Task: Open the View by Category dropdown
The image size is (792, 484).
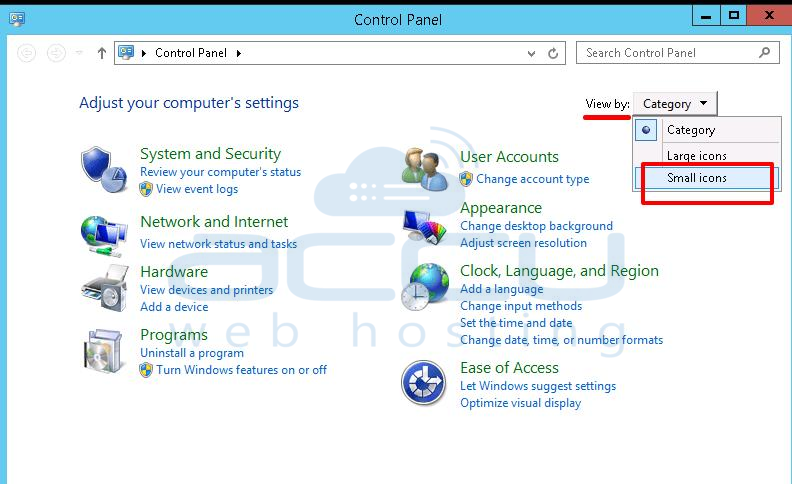Action: (x=675, y=104)
